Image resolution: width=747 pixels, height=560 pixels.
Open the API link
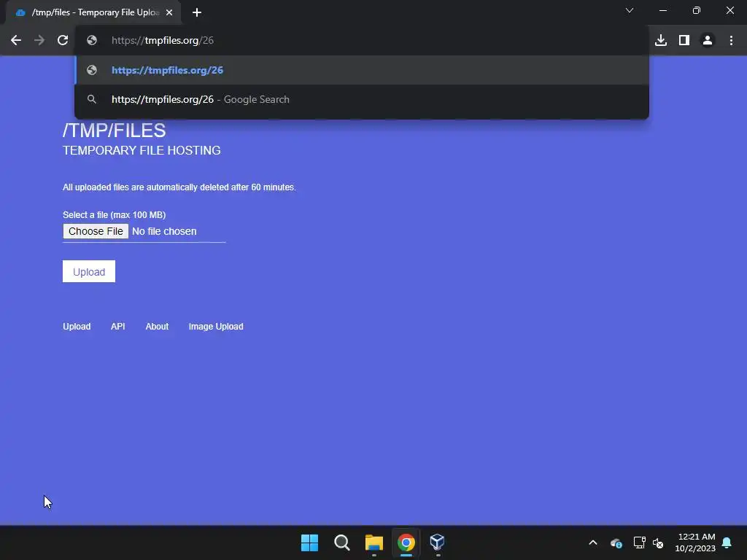(x=117, y=327)
